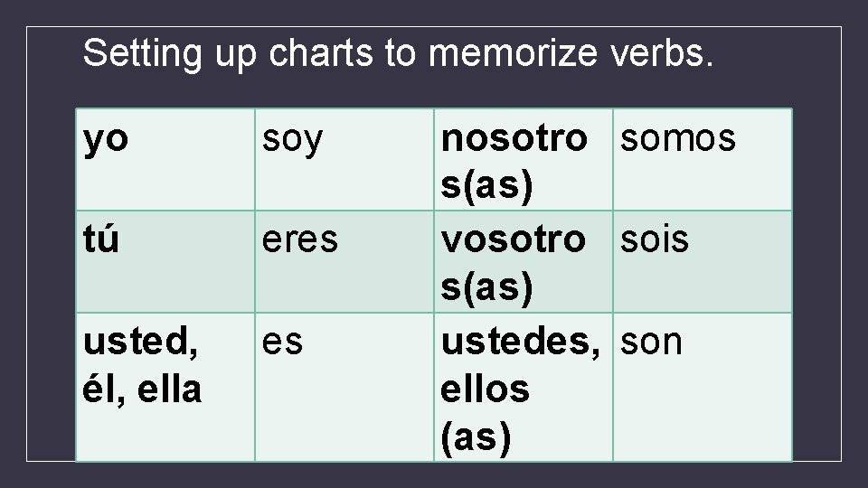Click the word 'verbs' in the title
This screenshot has height=488, width=868.
pos(657,53)
